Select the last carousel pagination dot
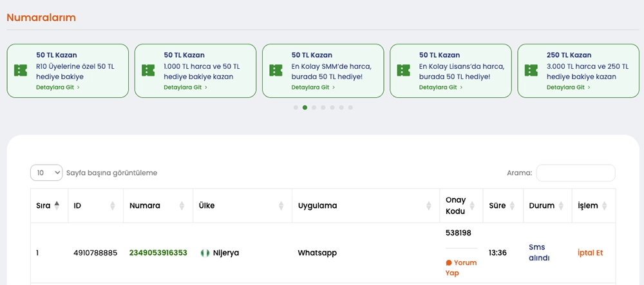This screenshot has width=644, height=285. (x=350, y=107)
